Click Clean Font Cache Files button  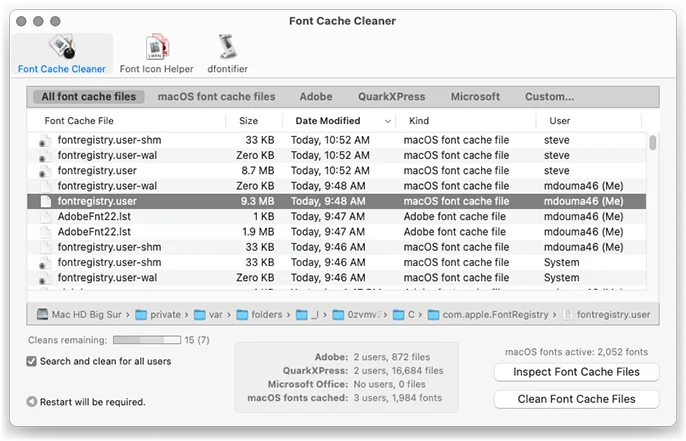coord(576,399)
